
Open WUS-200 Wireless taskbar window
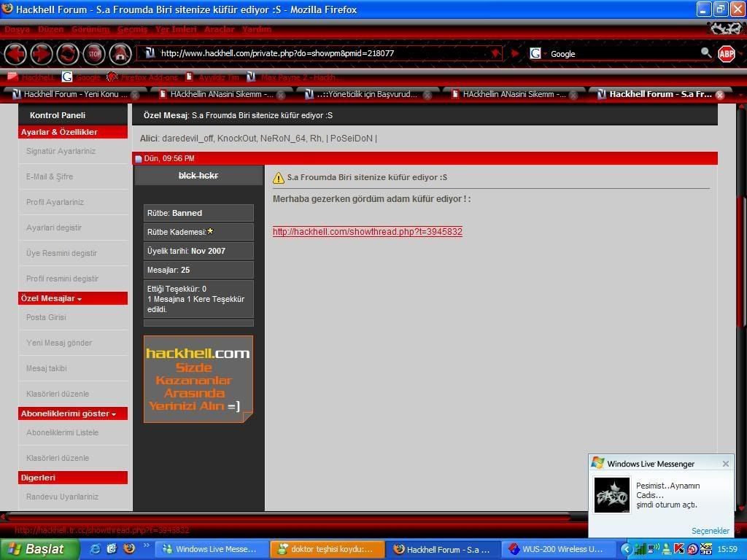click(559, 549)
